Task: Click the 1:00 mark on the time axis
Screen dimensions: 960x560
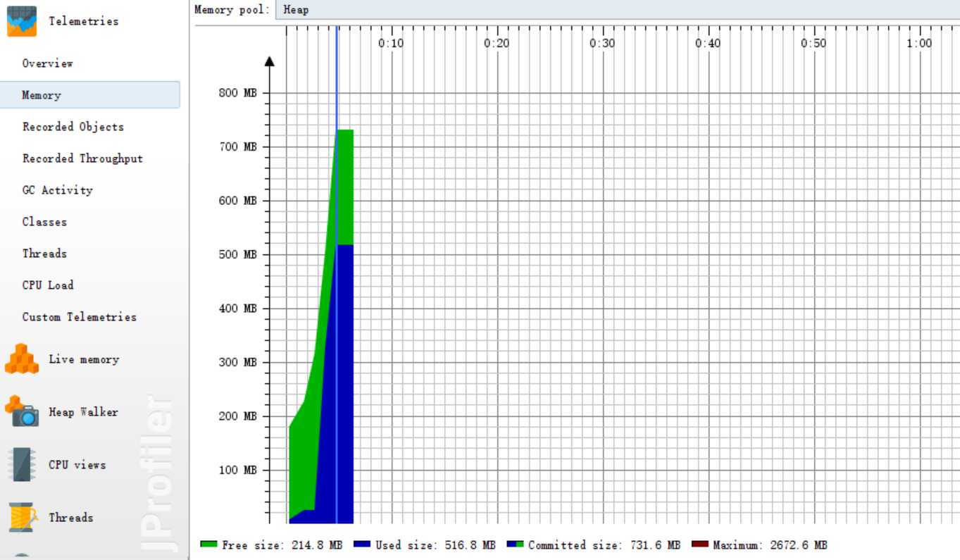Action: 919,43
